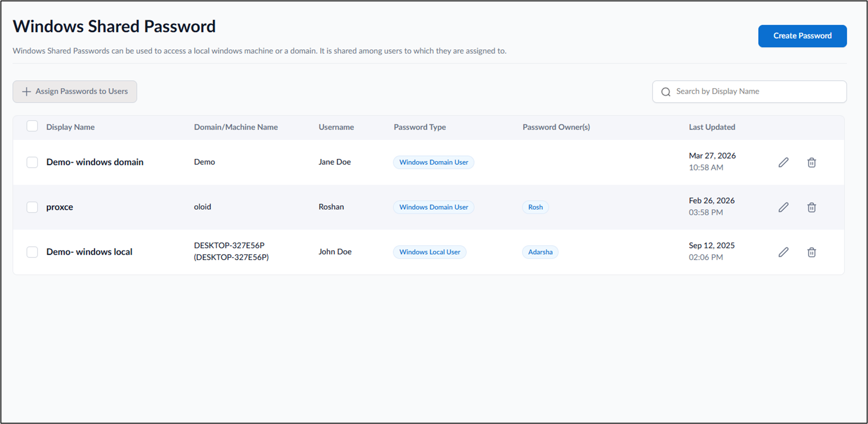
Task: Select the username Jane Doe
Action: click(335, 162)
